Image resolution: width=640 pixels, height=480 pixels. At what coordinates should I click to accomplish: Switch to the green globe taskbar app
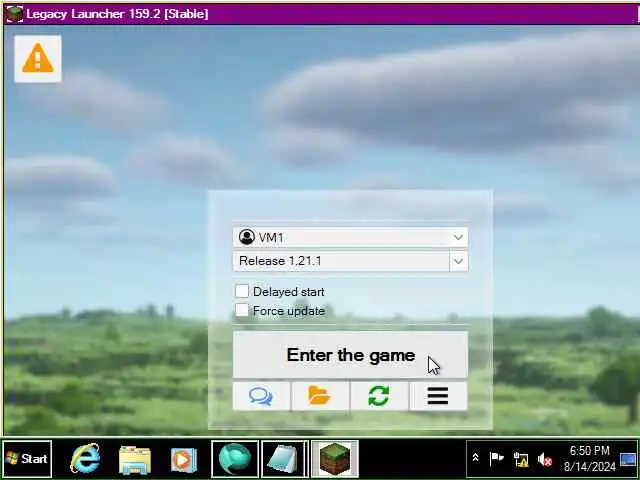click(x=235, y=459)
